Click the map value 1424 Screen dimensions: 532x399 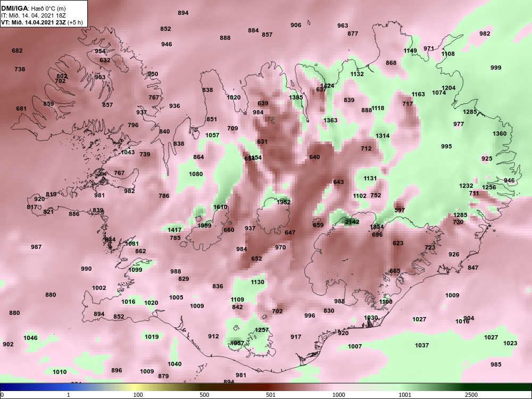[x=327, y=86]
